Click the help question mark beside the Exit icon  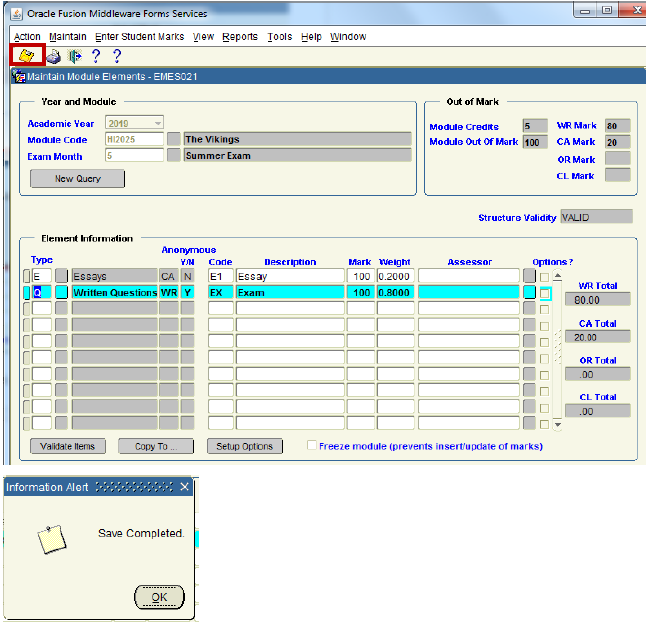coord(96,57)
